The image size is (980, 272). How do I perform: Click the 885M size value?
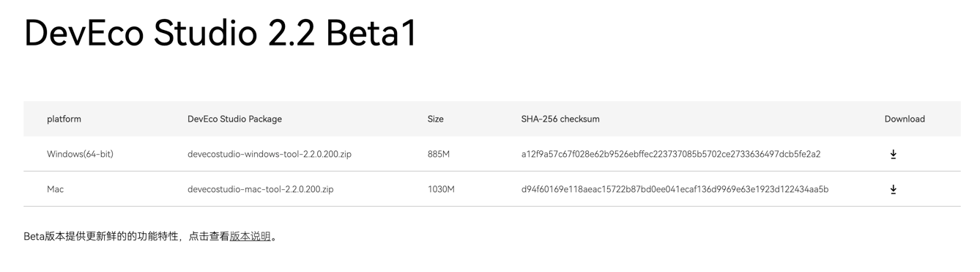click(439, 154)
